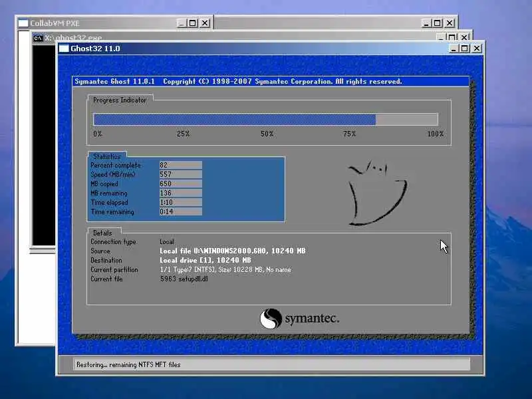Image resolution: width=532 pixels, height=399 pixels.
Task: Click the Current file label
Action: pyautogui.click(x=106, y=279)
